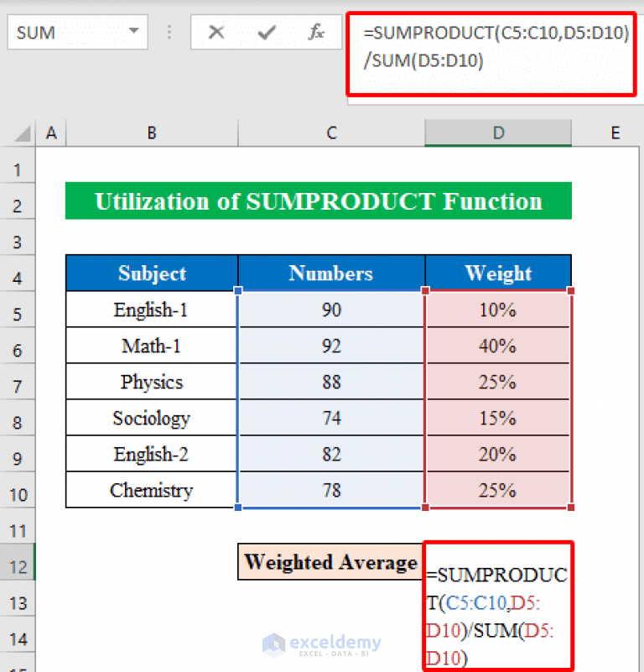Select the cell with value 88
This screenshot has height=672, width=644.
[331, 382]
